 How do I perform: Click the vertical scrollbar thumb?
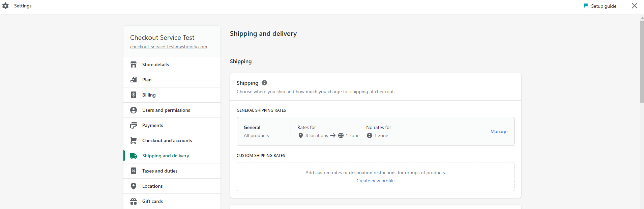point(642,61)
